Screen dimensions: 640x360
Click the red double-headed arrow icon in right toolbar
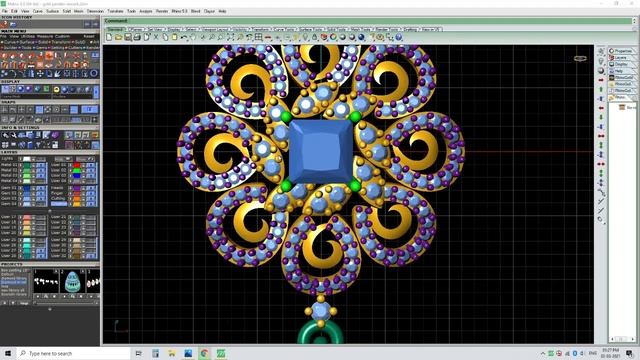click(601, 136)
